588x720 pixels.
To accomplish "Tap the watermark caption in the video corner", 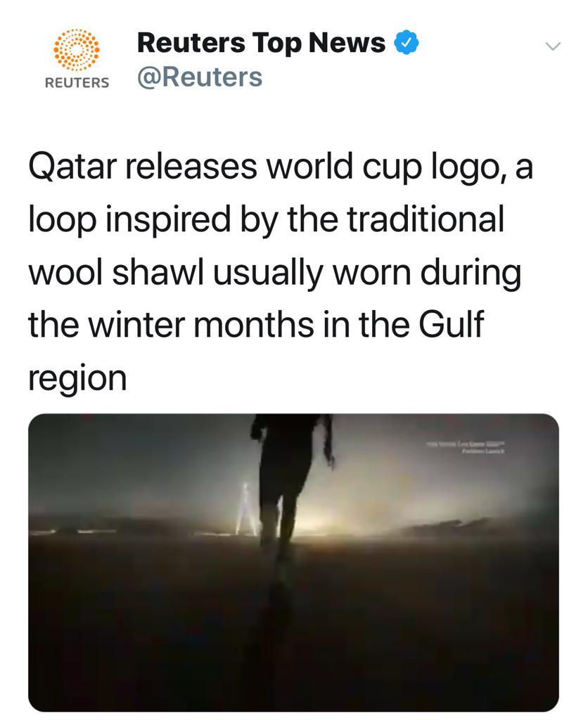I will point(465,448).
